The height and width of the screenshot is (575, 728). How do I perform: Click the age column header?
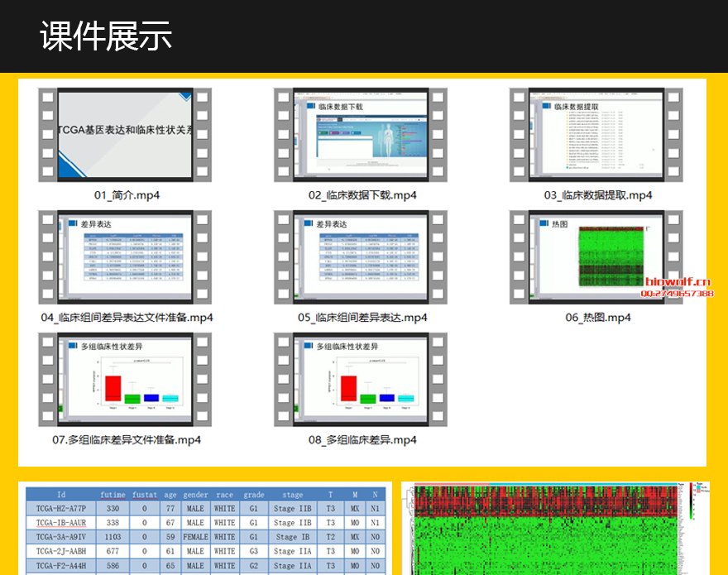point(170,495)
